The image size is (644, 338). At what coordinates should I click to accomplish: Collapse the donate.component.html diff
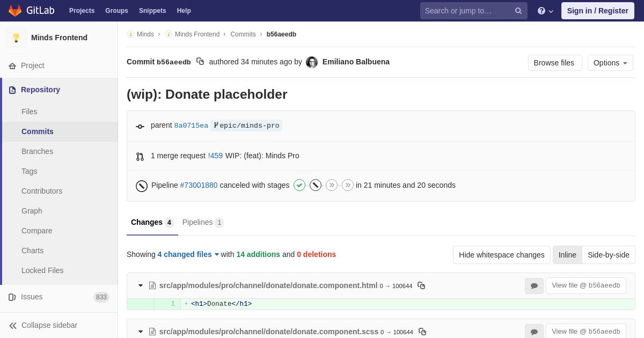[x=141, y=285]
